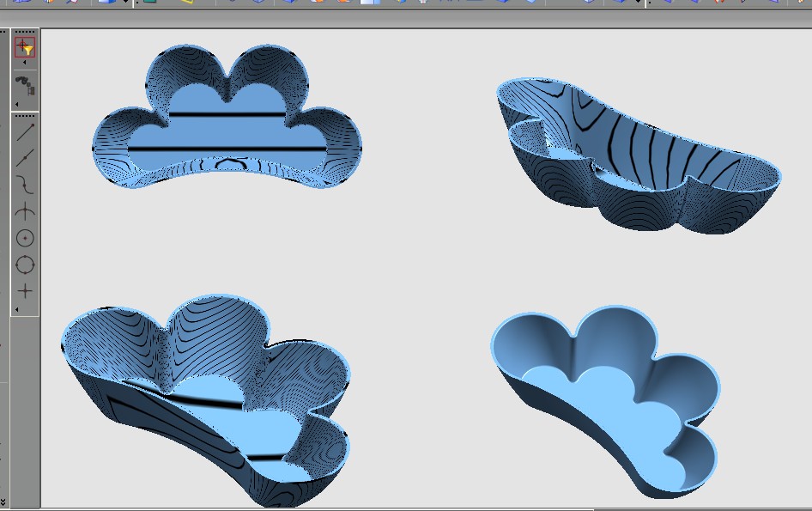This screenshot has height=511, width=812.
Task: Expand flyout arrow under snap filter tool
Action: click(23, 62)
